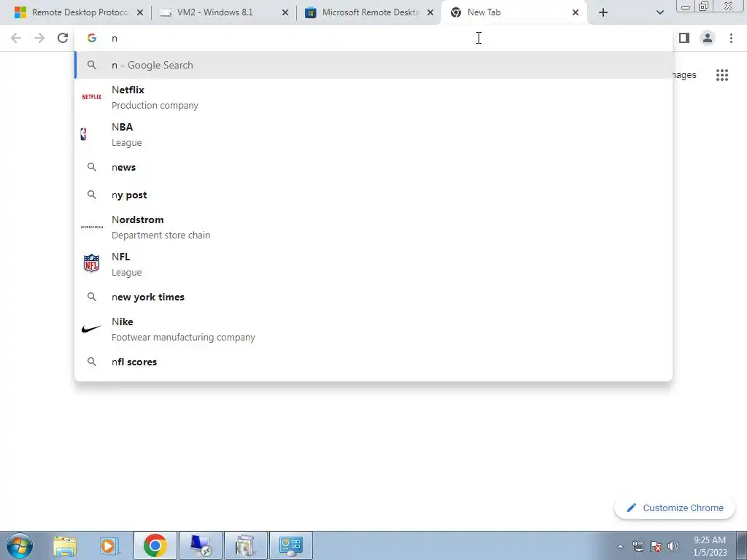Select the Nordstrom suggestion
Screen dimensions: 747x560
[373, 227]
